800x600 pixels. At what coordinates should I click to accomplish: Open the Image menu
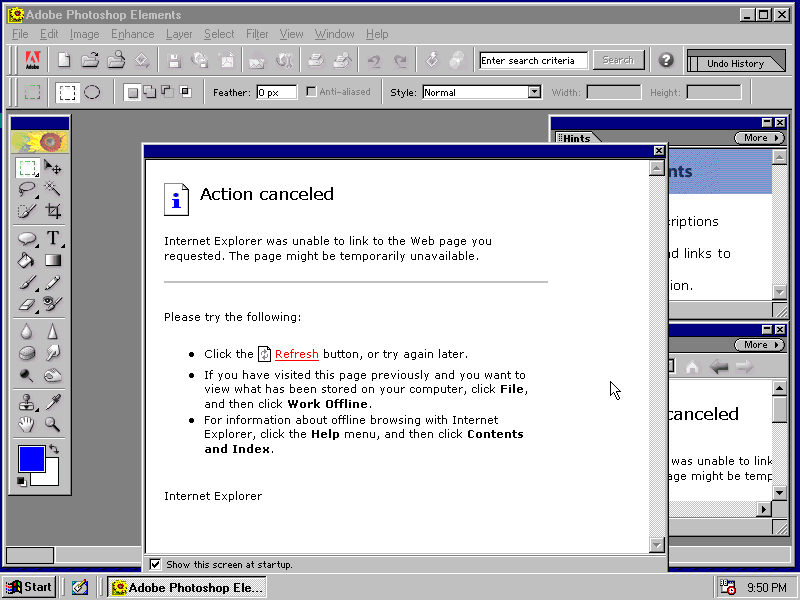pos(85,34)
